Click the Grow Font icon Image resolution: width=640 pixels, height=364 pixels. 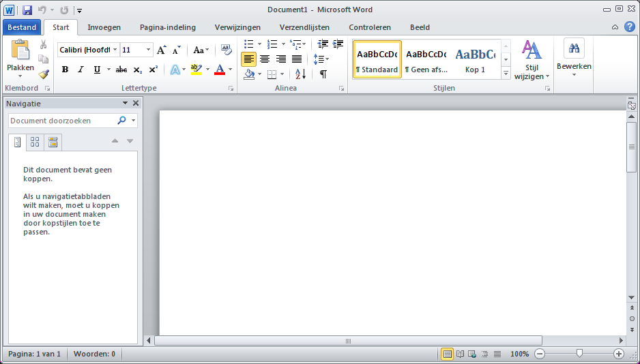(162, 50)
